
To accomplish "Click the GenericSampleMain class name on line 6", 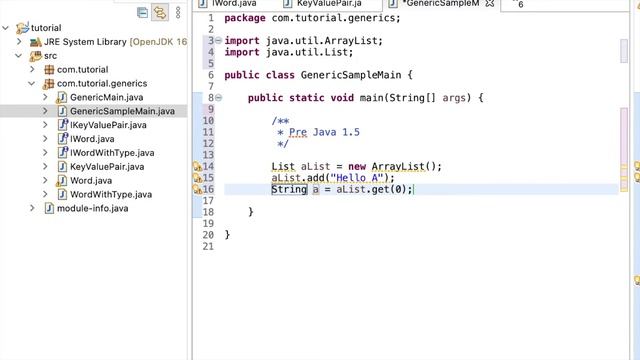I will (351, 75).
